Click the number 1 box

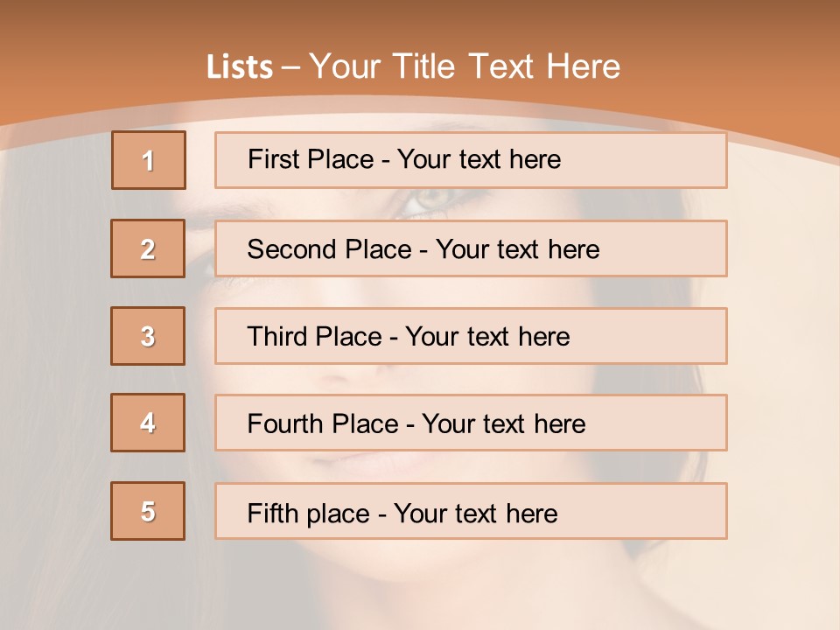[x=149, y=160]
